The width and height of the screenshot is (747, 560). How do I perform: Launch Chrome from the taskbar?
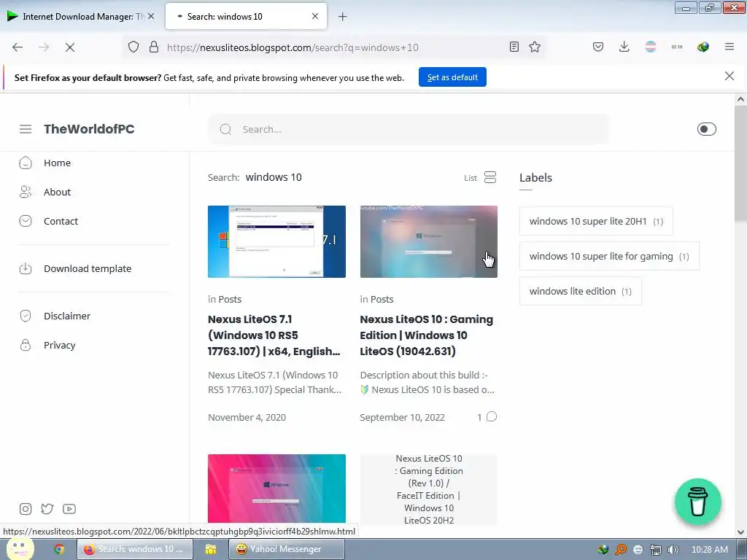click(58, 549)
